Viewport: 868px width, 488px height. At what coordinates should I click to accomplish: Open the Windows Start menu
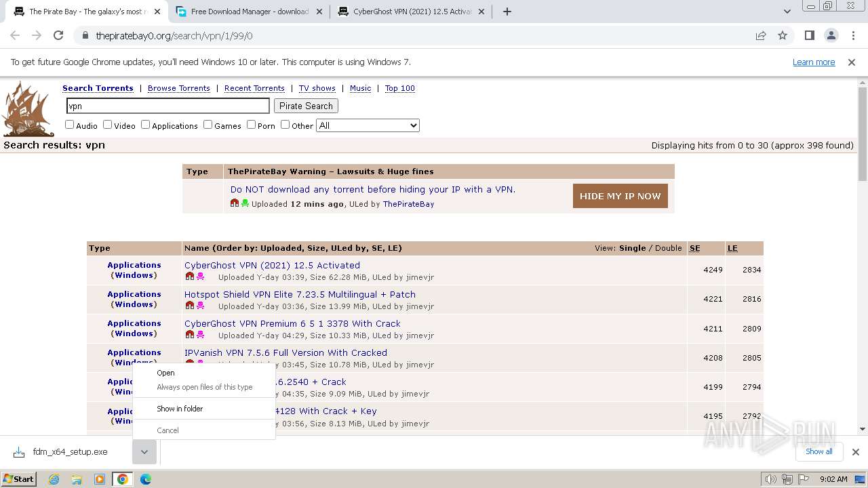coord(19,479)
